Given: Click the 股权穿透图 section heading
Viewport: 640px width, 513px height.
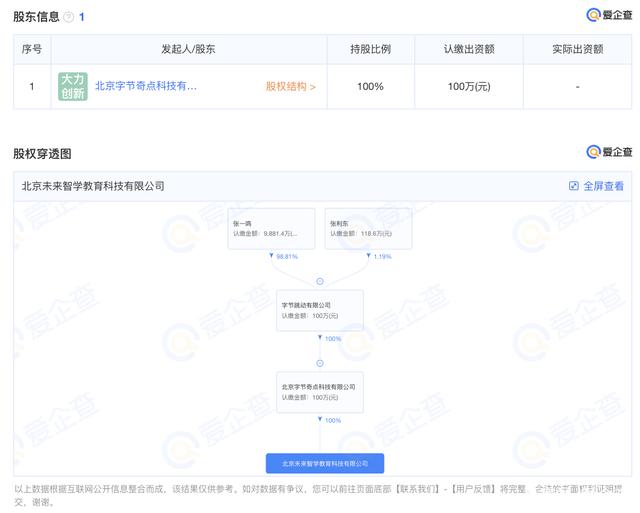Looking at the screenshot, I should click(42, 154).
